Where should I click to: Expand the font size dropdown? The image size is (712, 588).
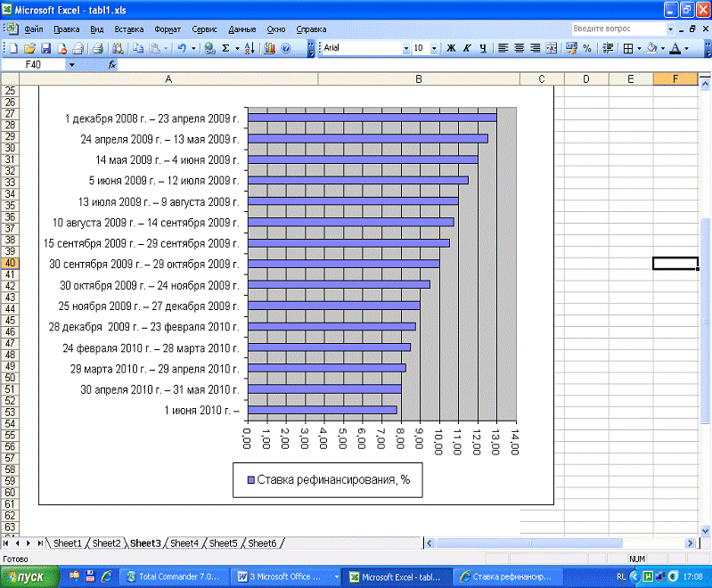(x=434, y=48)
